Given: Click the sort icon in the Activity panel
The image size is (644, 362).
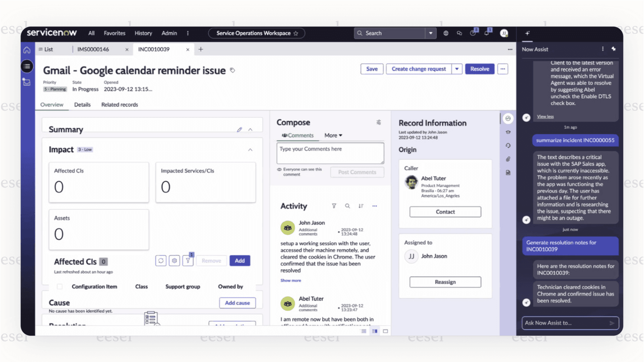Looking at the screenshot, I should pos(361,206).
